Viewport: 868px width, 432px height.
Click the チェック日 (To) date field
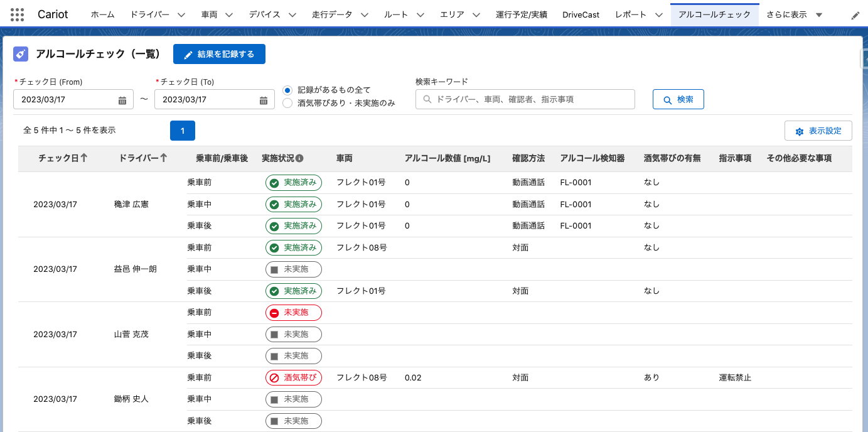215,99
